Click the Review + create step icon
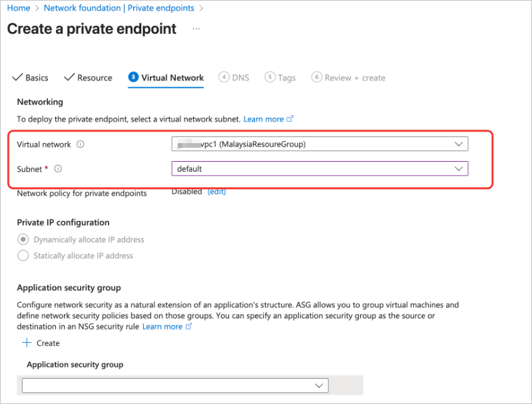Image resolution: width=532 pixels, height=404 pixels. click(x=317, y=77)
